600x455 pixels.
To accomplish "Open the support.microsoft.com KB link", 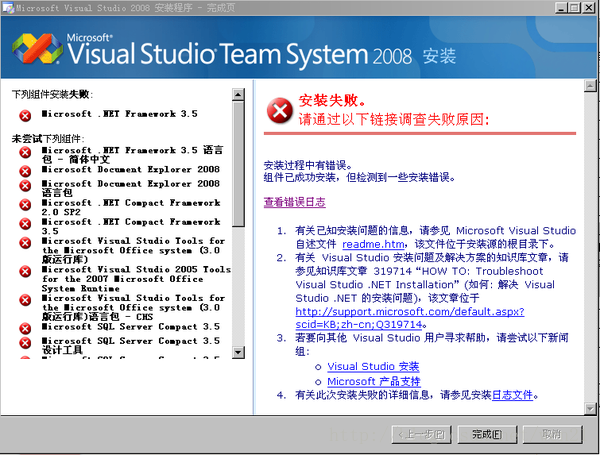I will 410,318.
